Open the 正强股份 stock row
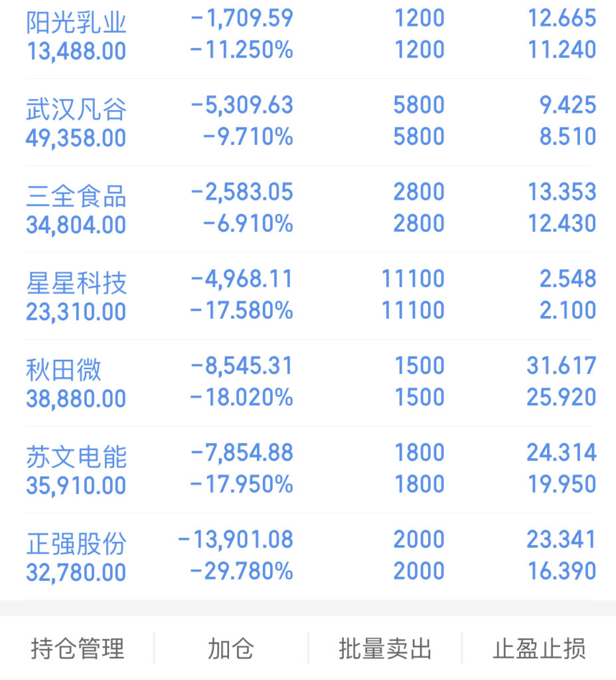The height and width of the screenshot is (680, 616). pos(308,556)
